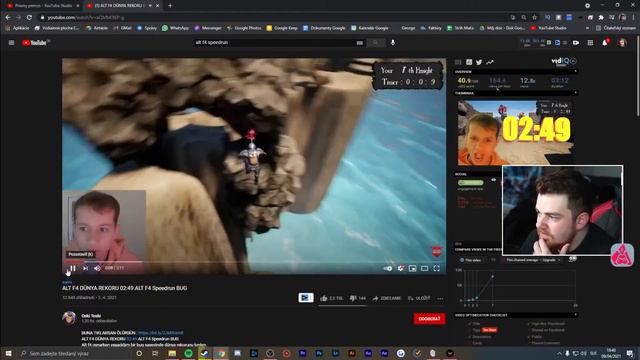The height and width of the screenshot is (360, 640).
Task: Open notifications bell
Action: click(605, 42)
